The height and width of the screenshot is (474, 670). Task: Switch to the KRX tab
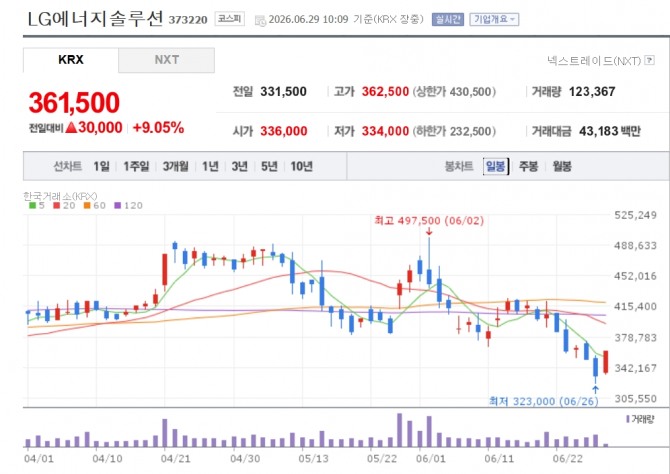71,60
